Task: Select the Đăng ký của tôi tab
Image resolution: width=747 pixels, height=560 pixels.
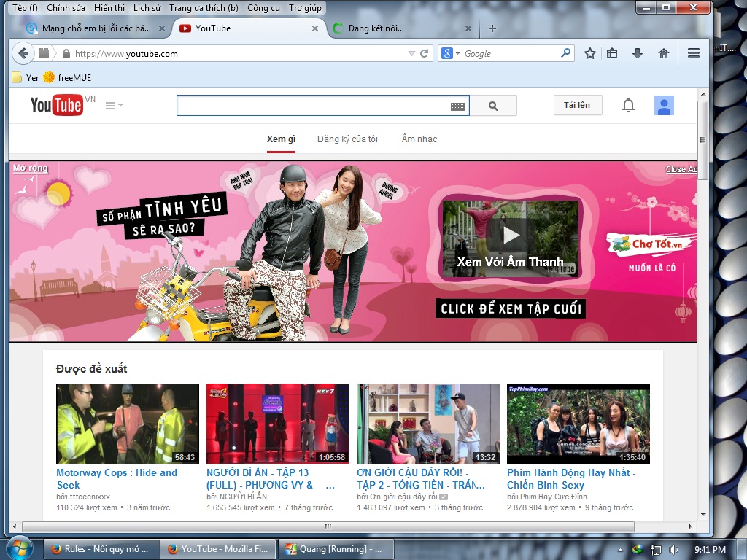Action: tap(347, 139)
